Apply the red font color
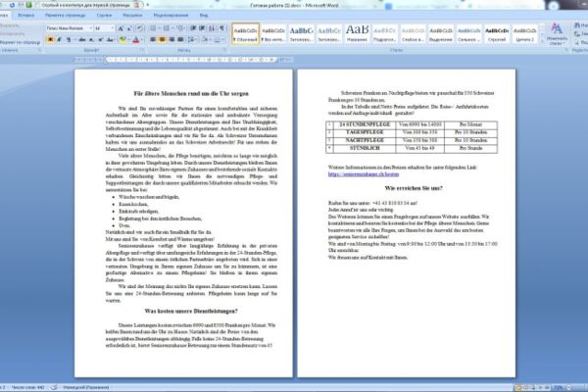The width and height of the screenshot is (588, 392). 135,40
